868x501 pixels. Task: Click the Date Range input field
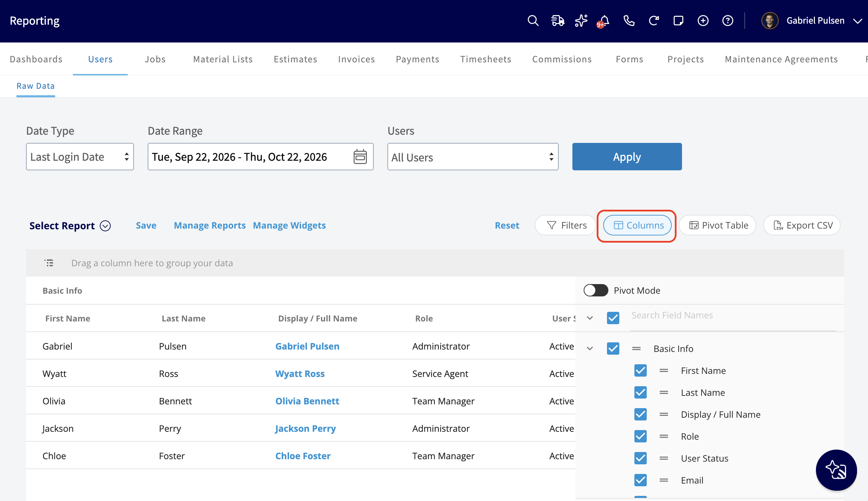260,157
